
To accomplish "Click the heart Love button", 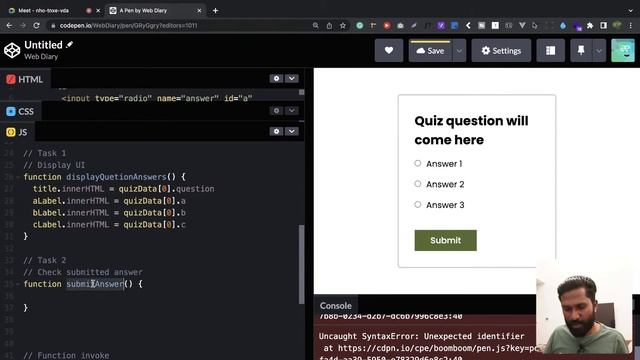I will click(x=389, y=50).
